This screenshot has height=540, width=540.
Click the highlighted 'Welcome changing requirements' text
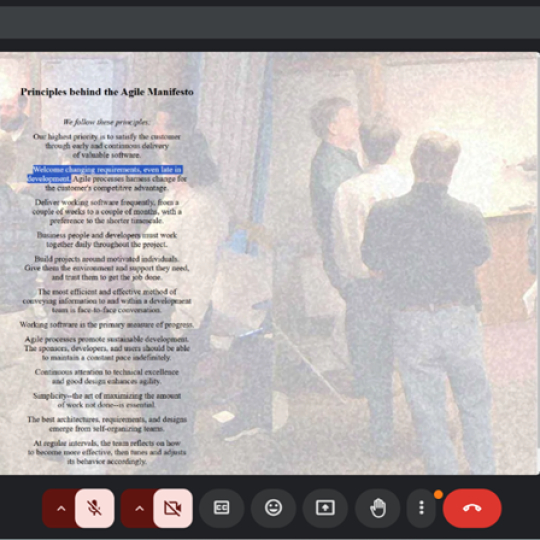point(105,174)
